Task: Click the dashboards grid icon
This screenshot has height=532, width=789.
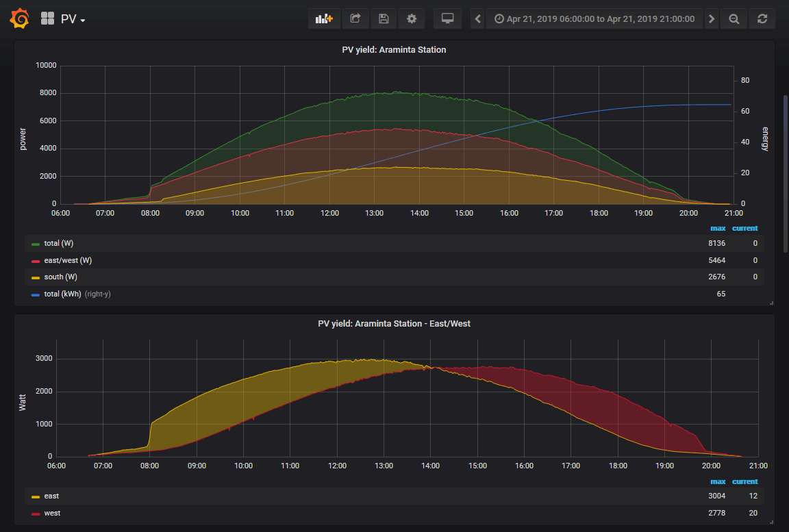Action: [x=47, y=18]
